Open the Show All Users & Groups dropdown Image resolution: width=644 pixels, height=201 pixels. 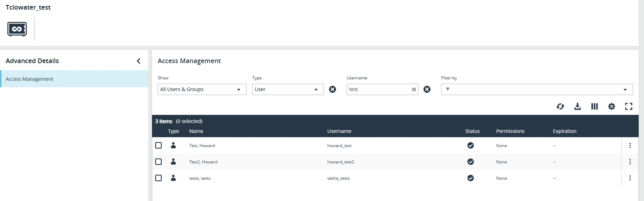click(202, 89)
